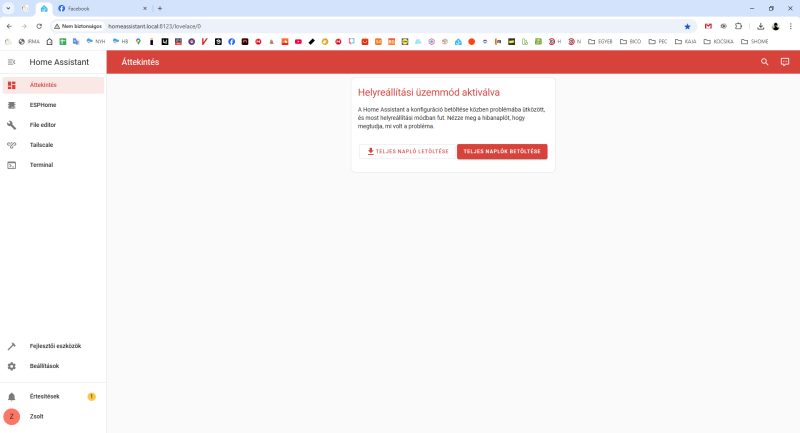The height and width of the screenshot is (433, 800).
Task: Open Terminal from the sidebar
Action: tap(53, 165)
